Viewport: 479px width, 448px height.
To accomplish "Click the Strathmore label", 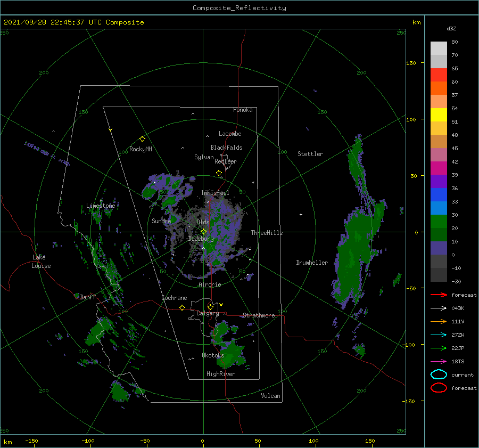I will [259, 315].
